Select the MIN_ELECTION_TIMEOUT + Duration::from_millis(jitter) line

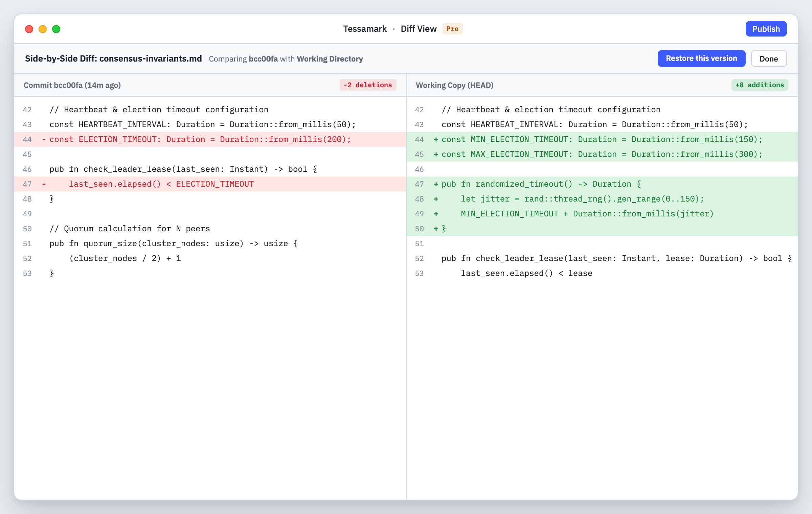[602, 214]
